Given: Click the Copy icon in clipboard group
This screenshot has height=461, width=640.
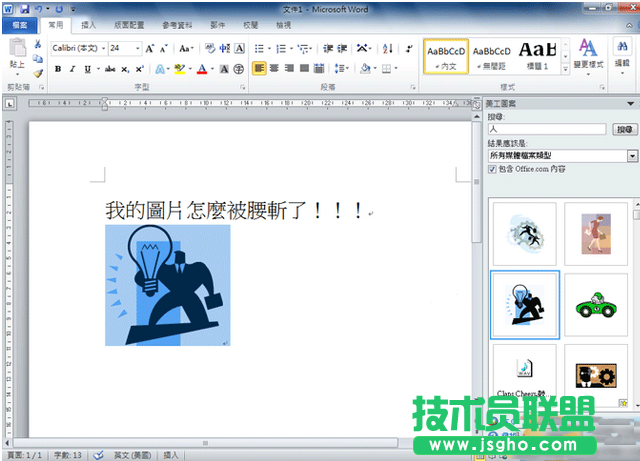Looking at the screenshot, I should coord(38,59).
